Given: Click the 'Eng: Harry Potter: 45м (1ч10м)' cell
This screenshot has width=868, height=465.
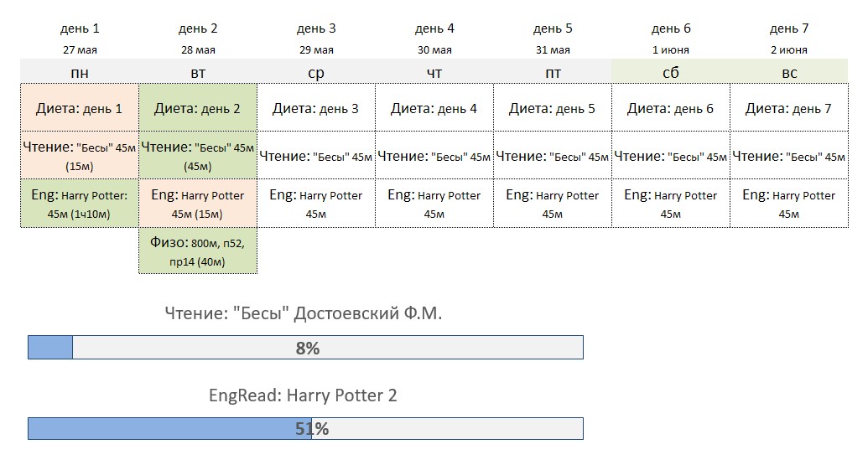Looking at the screenshot, I should click(80, 203).
